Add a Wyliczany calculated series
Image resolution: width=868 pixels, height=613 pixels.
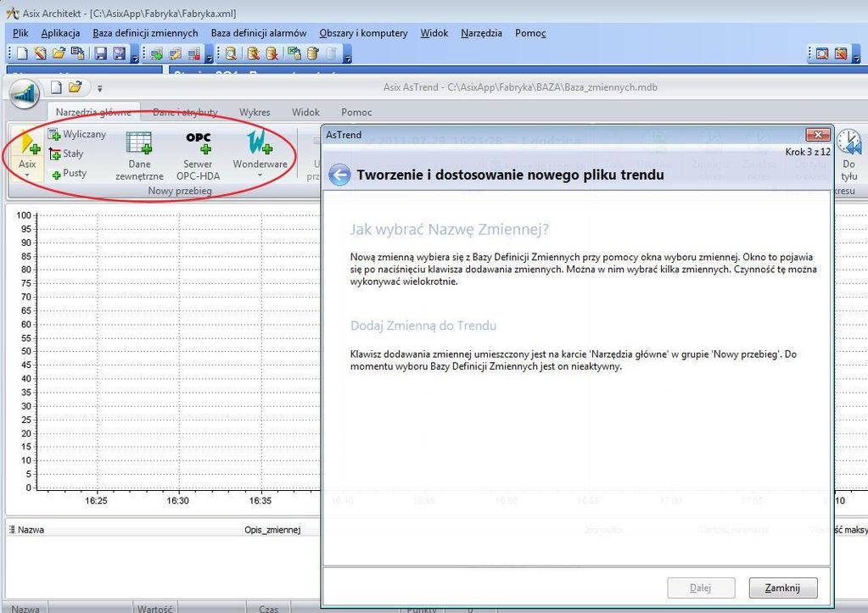[x=77, y=134]
